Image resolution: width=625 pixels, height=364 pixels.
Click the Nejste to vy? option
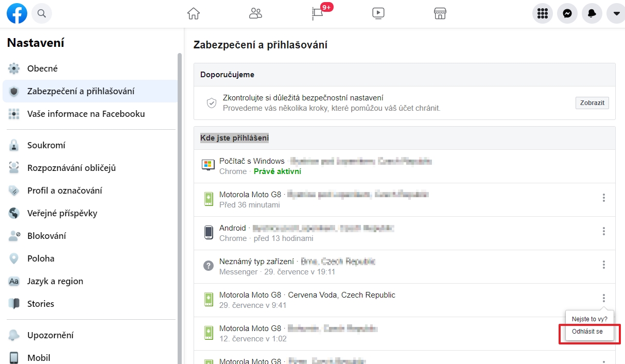[x=589, y=318]
